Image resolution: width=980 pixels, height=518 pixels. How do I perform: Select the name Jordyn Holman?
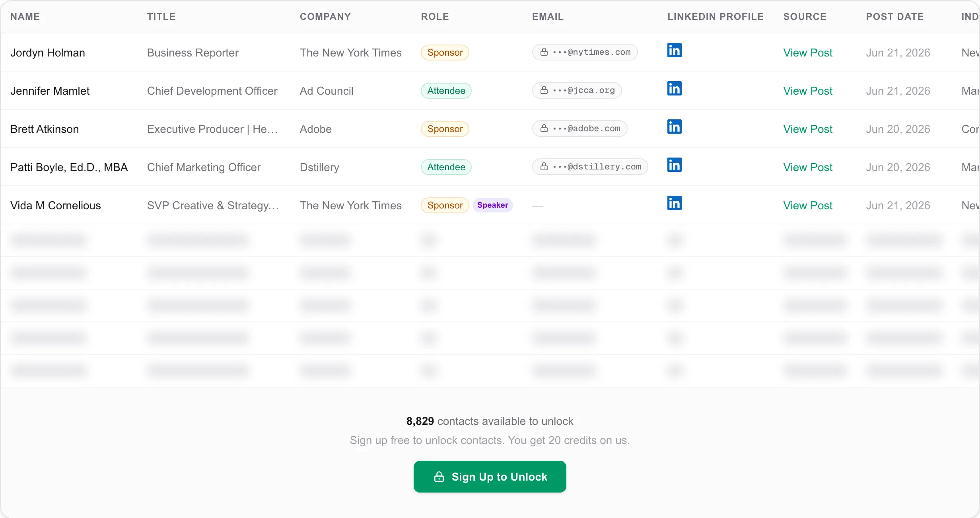click(48, 53)
